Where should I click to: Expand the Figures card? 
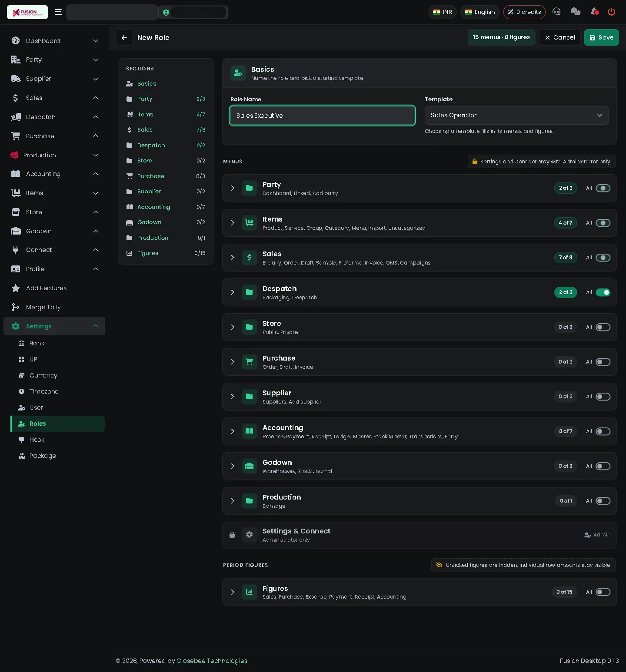pos(233,592)
